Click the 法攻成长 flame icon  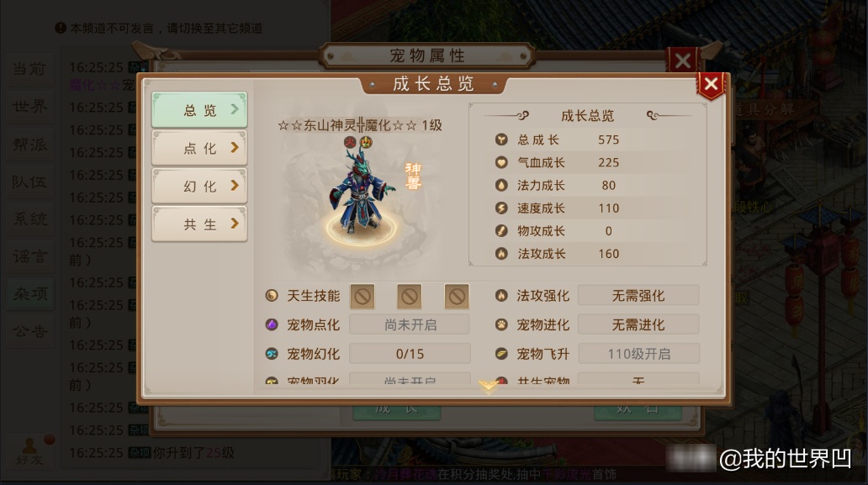pos(501,254)
